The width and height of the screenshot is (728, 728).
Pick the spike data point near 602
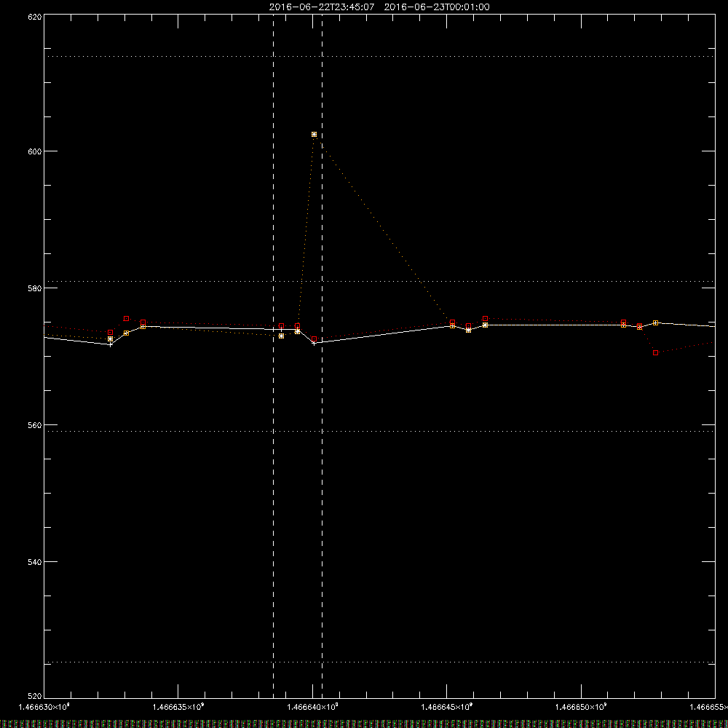[x=314, y=134]
